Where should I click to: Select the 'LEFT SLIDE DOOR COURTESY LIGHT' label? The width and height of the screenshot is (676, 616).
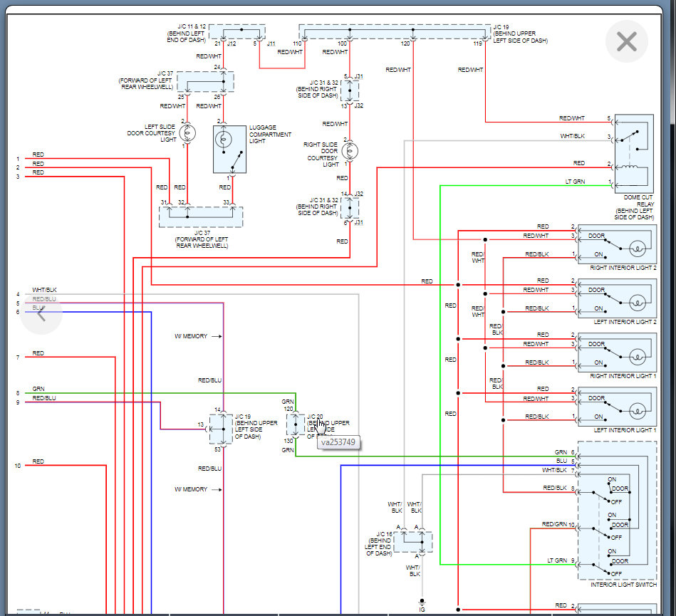point(151,133)
